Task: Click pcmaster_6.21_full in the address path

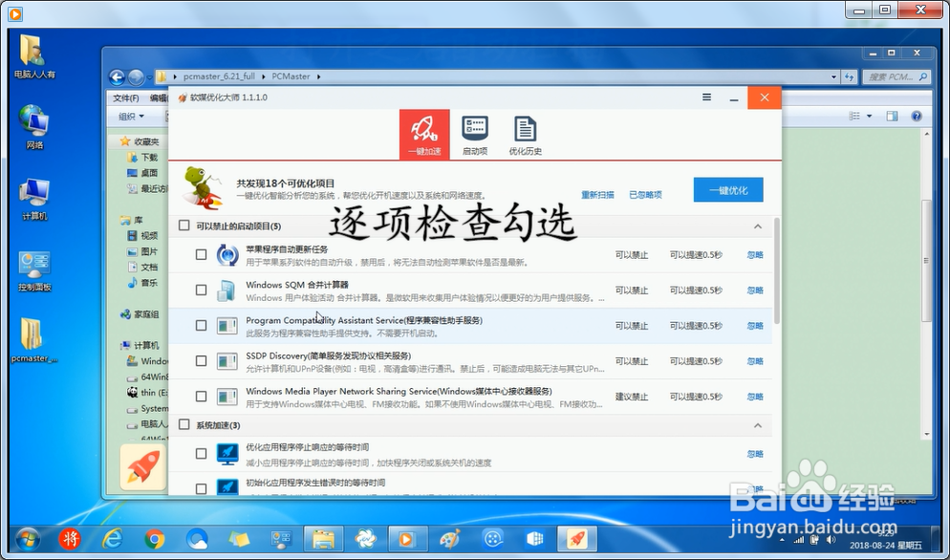Action: click(x=219, y=77)
